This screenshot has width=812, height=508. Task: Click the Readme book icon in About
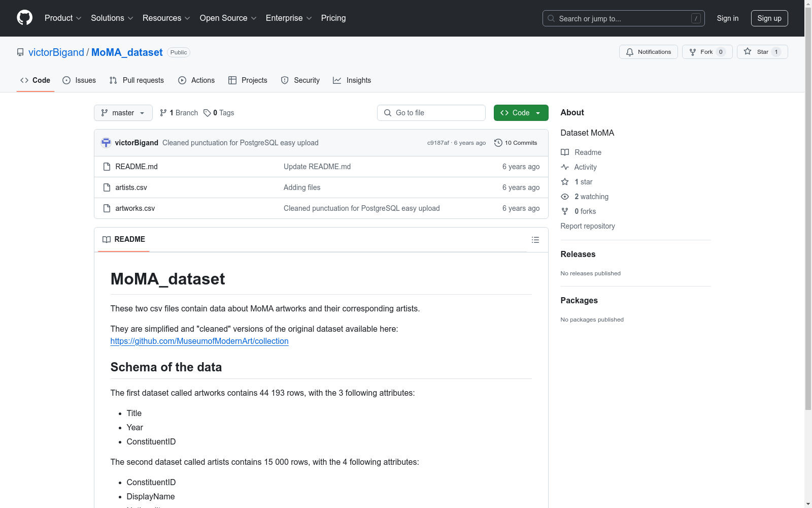tap(565, 152)
